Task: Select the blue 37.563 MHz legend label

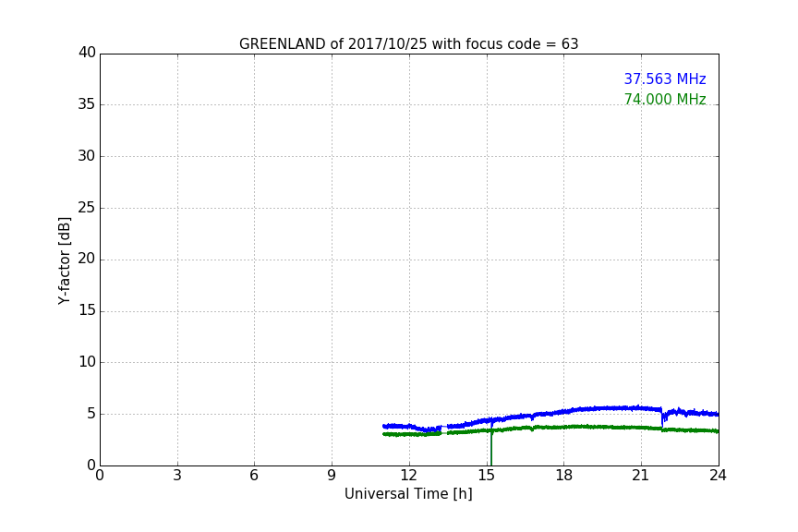Action: 665,79
